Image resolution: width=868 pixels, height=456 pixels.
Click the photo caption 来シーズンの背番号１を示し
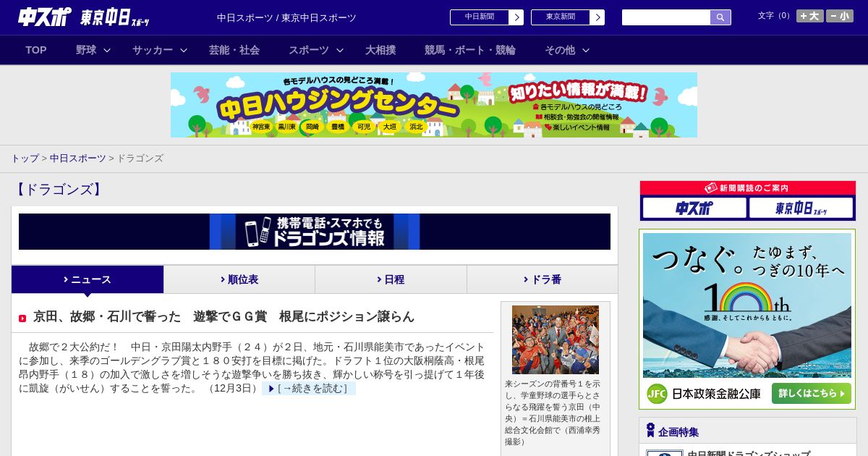553,413
